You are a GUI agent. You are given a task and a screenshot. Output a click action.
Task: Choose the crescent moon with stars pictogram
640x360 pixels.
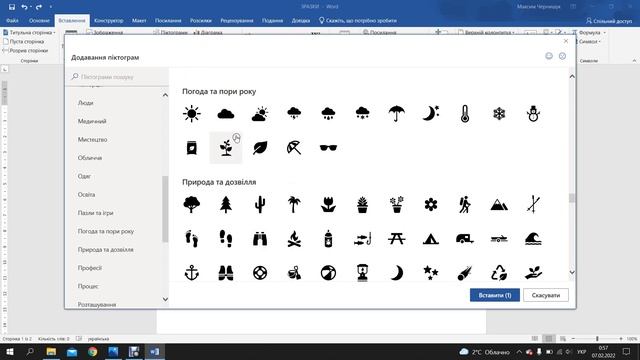pos(431,113)
